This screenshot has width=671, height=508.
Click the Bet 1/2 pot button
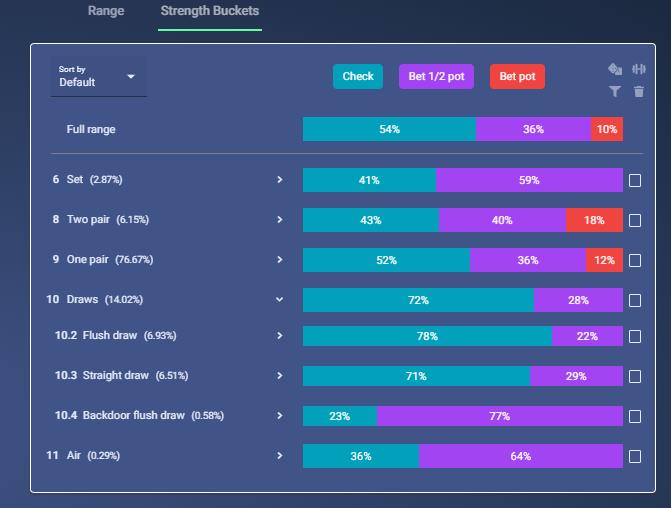pyautogui.click(x=436, y=77)
